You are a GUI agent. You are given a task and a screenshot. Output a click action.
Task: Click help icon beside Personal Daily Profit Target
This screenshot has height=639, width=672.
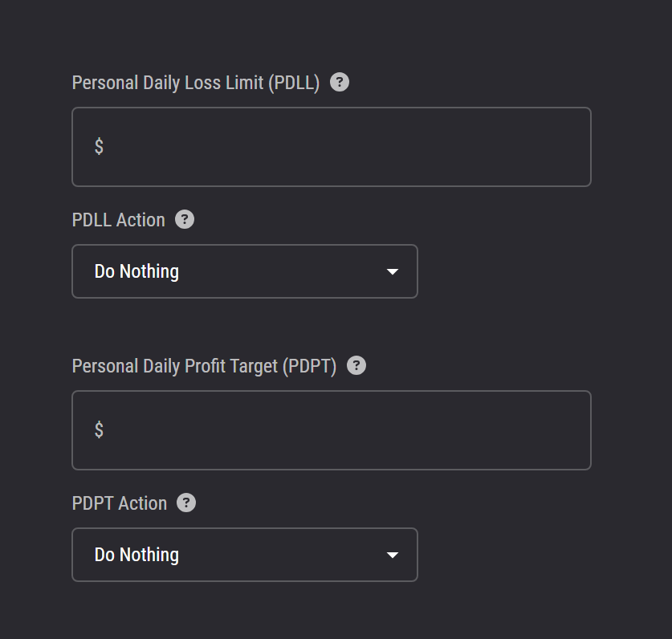[356, 366]
